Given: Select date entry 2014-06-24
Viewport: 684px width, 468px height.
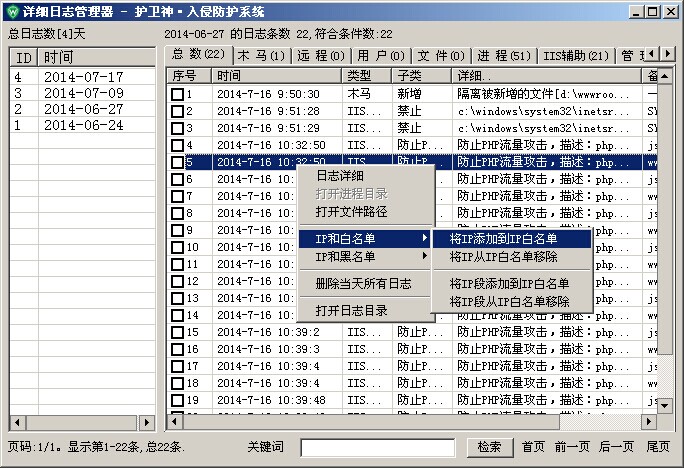Looking at the screenshot, I should (83, 126).
